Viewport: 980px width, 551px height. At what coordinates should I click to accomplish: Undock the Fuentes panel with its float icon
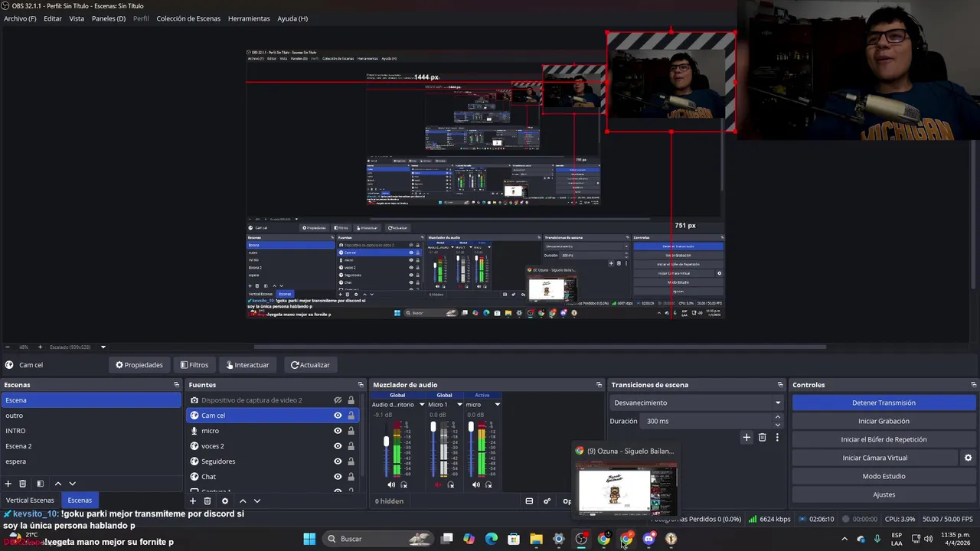(361, 385)
